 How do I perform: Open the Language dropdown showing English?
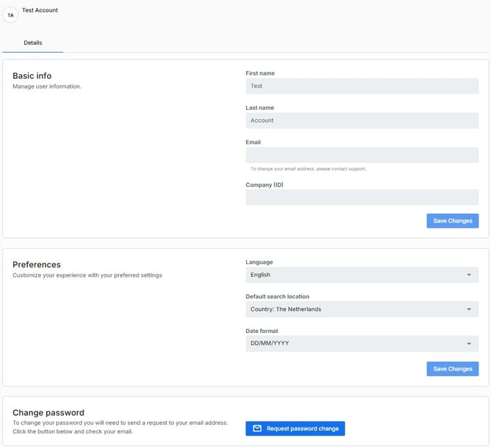(362, 275)
